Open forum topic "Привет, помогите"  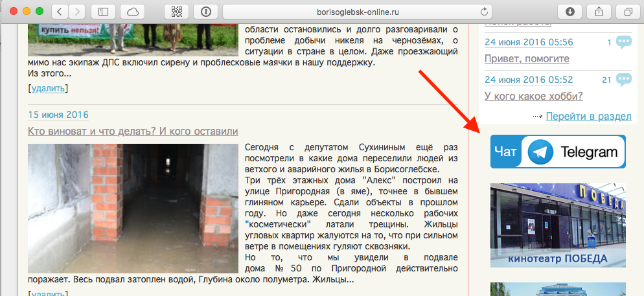527,59
